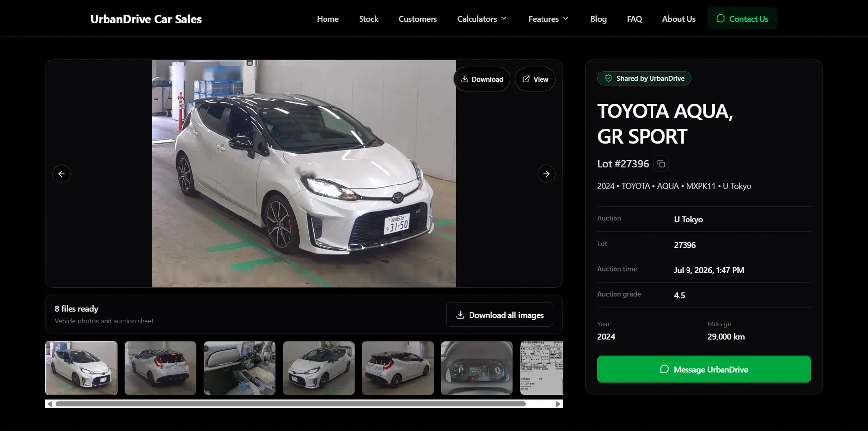Select sixth thumbnail showing dashboard gauges
The height and width of the screenshot is (431, 868).
[x=477, y=368]
